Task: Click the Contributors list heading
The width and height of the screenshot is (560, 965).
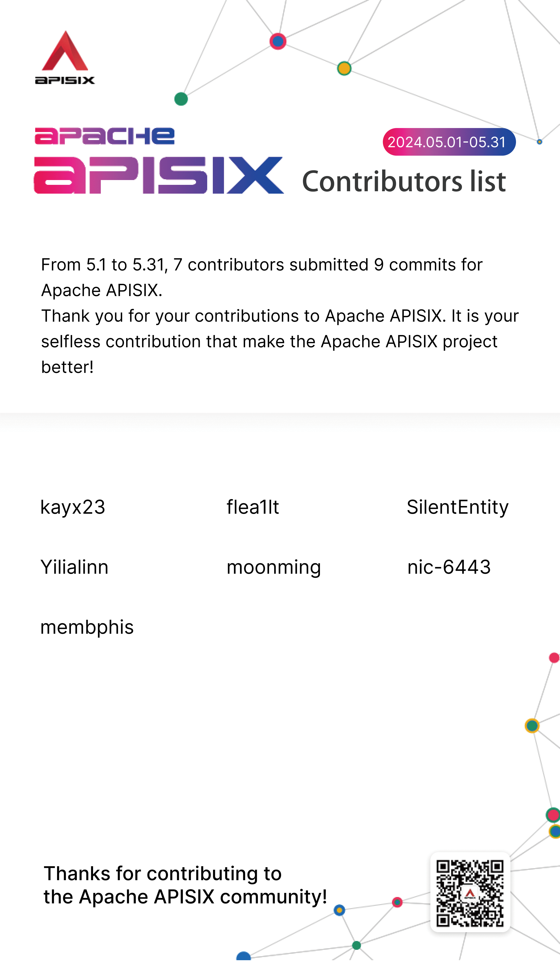Action: pyautogui.click(x=403, y=182)
